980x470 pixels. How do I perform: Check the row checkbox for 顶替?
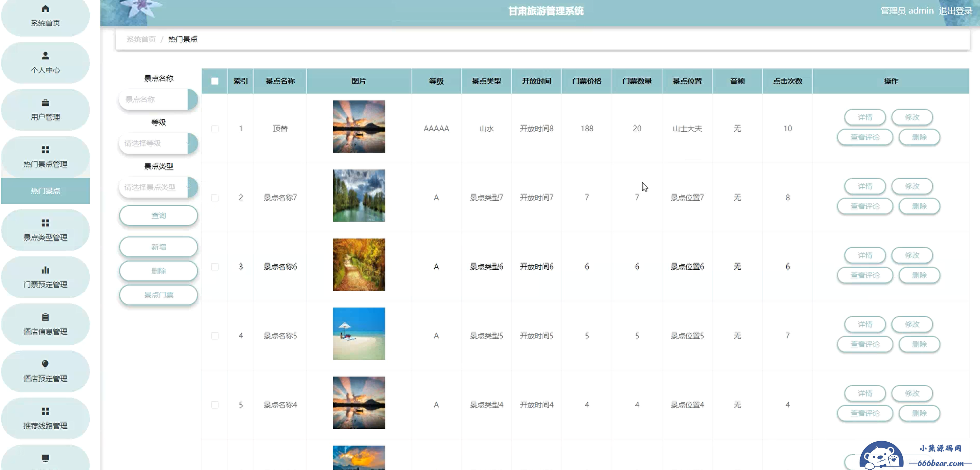pyautogui.click(x=215, y=129)
